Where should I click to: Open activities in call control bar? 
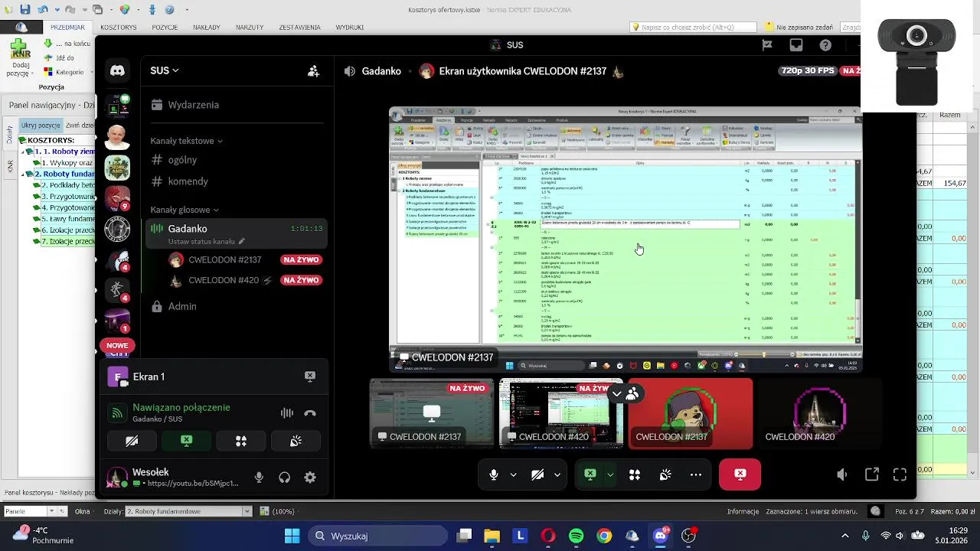click(x=635, y=474)
